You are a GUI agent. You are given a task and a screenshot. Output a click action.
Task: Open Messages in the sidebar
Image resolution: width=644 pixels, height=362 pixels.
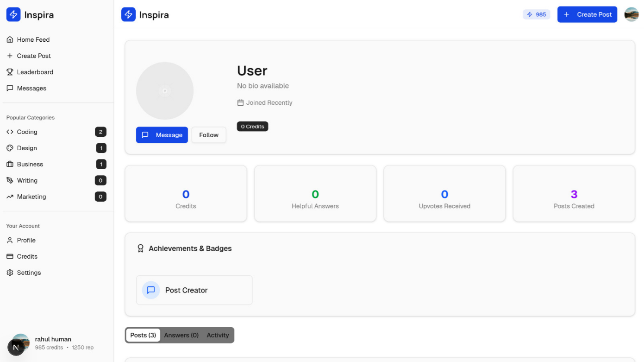(31, 89)
